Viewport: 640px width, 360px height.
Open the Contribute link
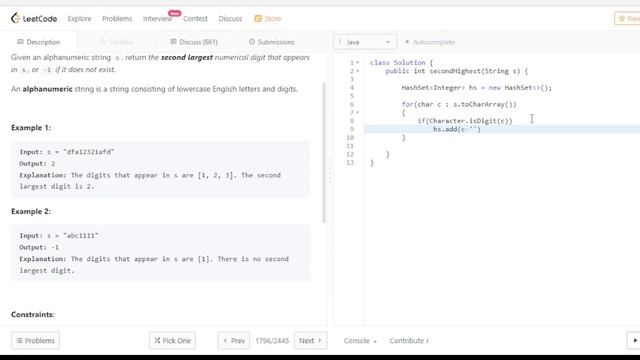coord(409,340)
